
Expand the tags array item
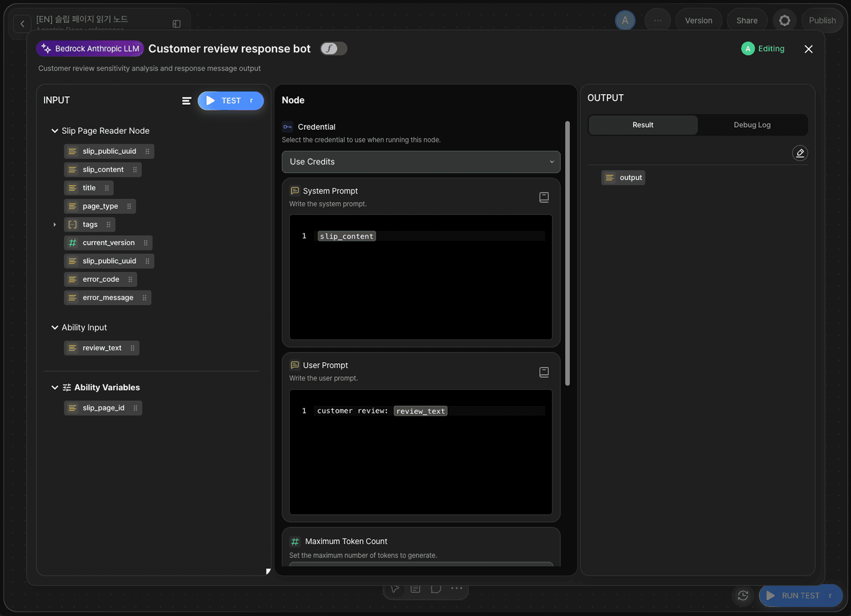point(55,224)
